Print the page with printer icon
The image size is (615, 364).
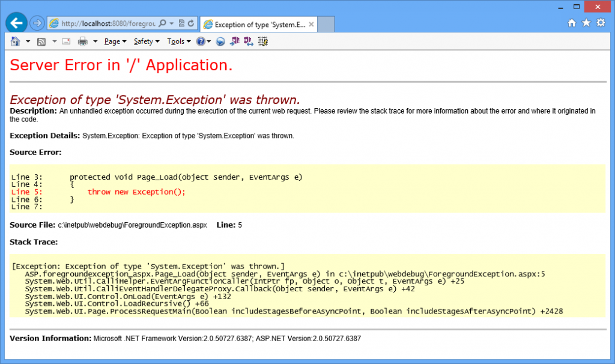[83, 41]
